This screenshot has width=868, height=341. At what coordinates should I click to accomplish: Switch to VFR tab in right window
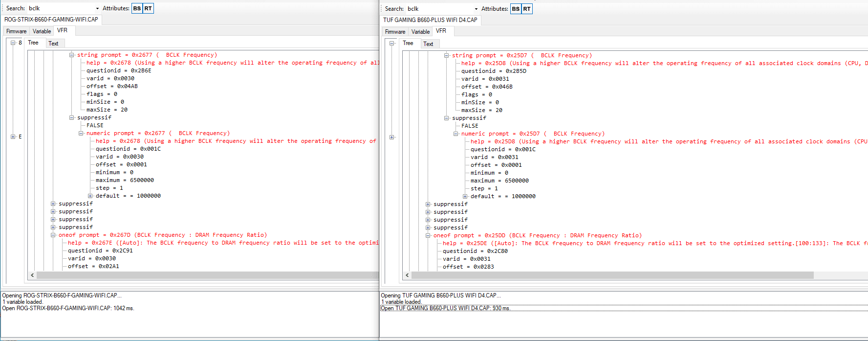[441, 31]
